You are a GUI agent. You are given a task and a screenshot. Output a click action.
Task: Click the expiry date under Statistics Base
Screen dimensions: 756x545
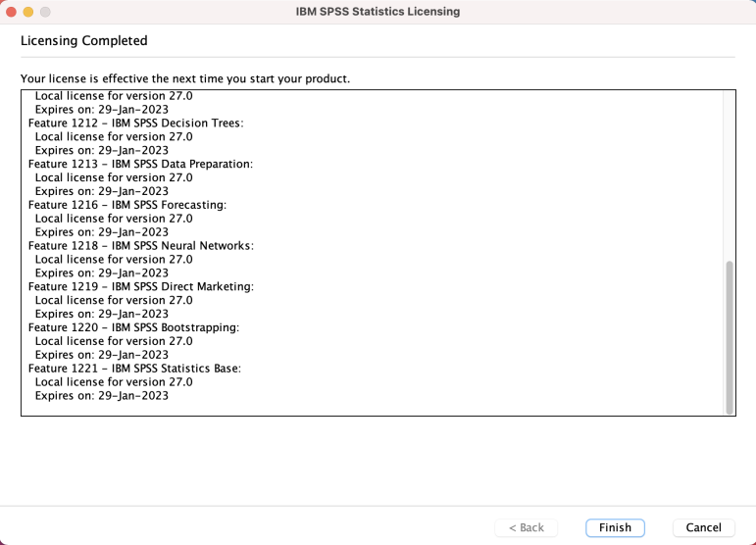pyautogui.click(x=102, y=396)
